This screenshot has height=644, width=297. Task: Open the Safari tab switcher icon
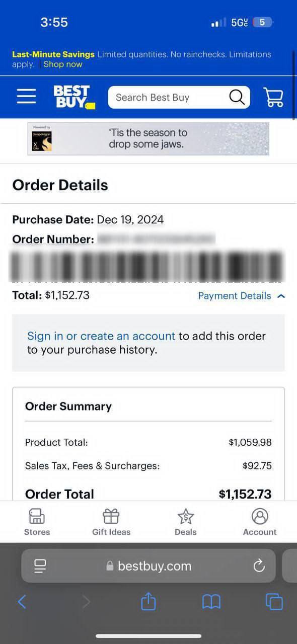(x=274, y=602)
